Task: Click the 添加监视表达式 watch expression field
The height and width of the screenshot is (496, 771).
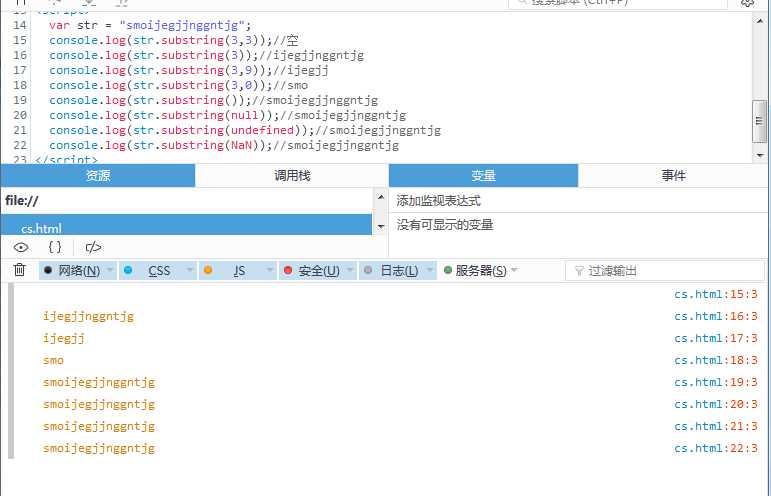Action: 578,201
